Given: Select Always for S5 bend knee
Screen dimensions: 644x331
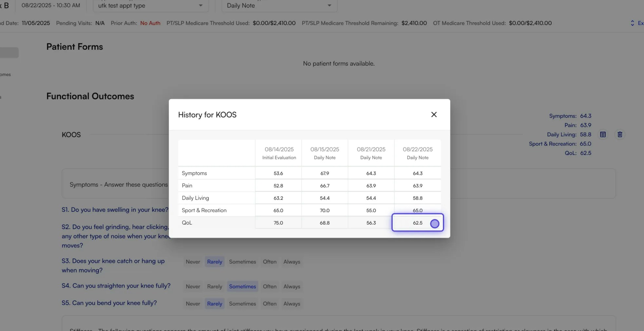Looking at the screenshot, I should click(x=292, y=303).
